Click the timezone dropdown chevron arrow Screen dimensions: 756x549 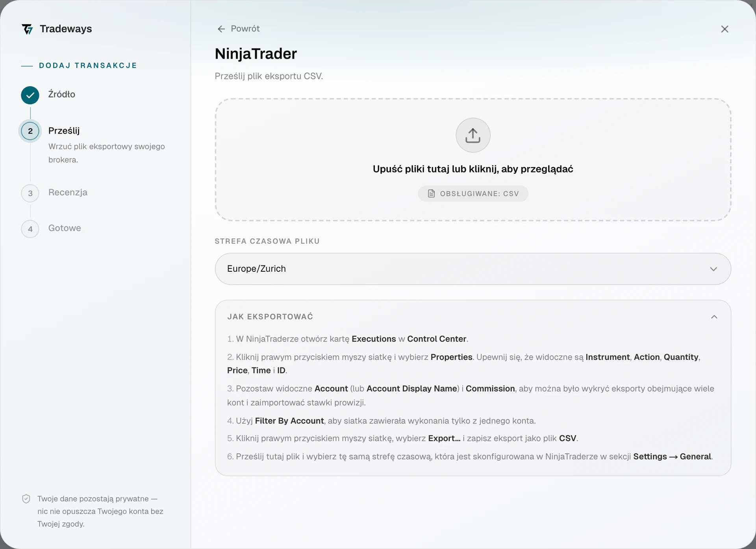tap(713, 269)
